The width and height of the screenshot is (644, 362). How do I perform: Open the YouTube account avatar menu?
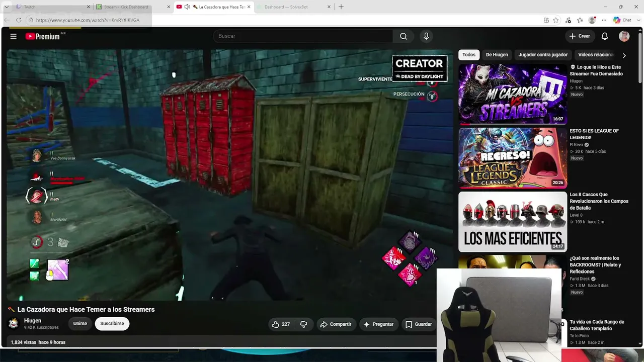(x=624, y=36)
